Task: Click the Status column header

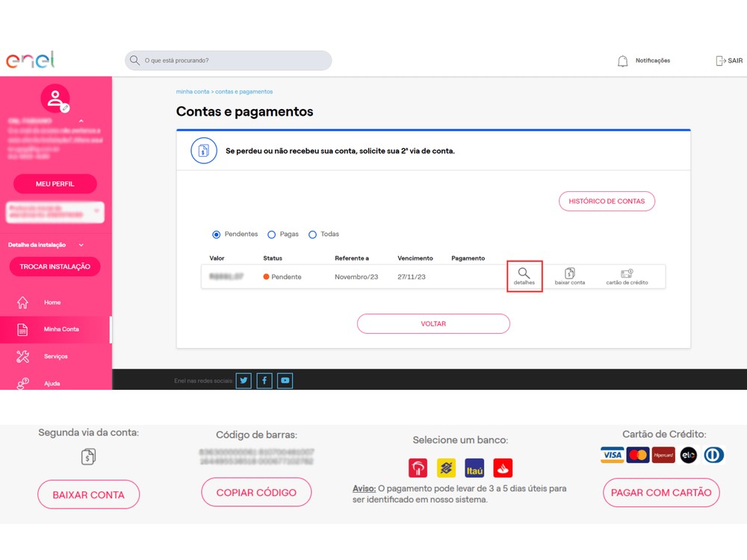Action: 273,258
